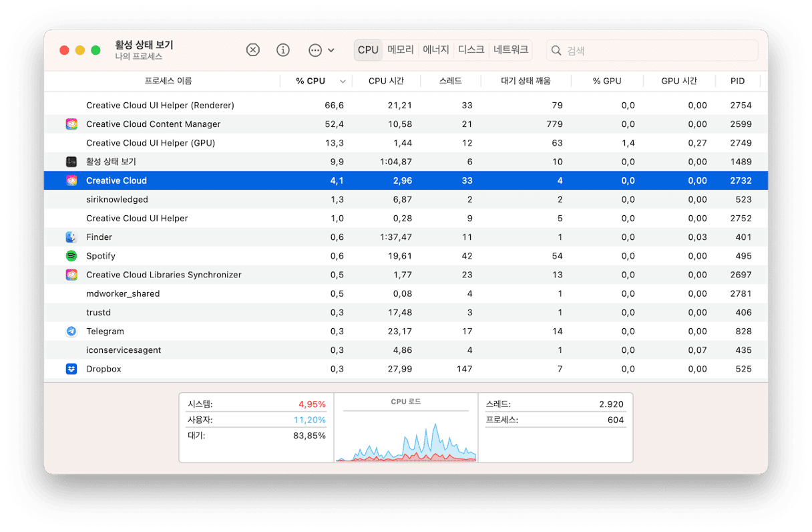Sort by % GPU column header
812x532 pixels.
(607, 81)
